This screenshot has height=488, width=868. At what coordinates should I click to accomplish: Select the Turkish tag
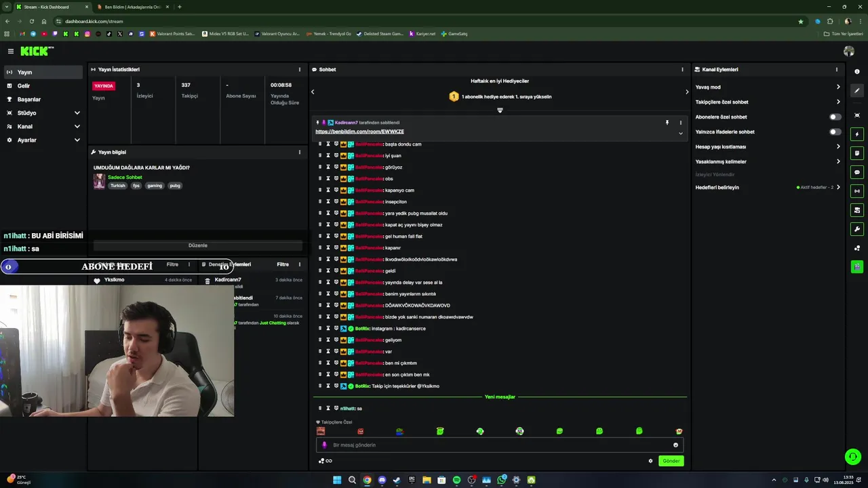[118, 186]
